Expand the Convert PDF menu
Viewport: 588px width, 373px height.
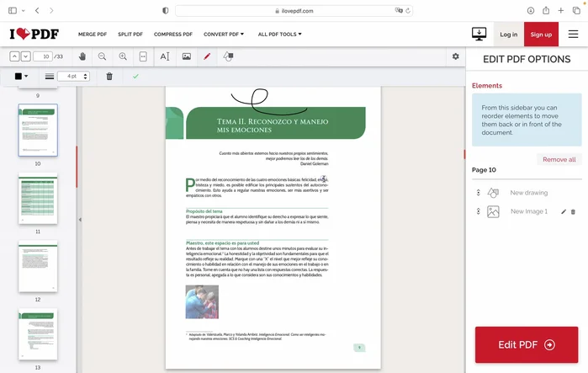click(223, 35)
